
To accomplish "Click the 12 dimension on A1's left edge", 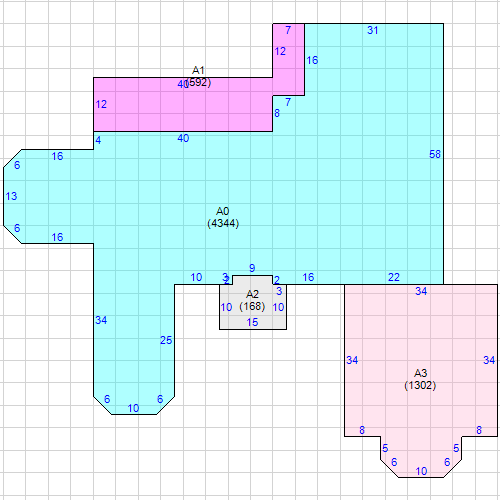I will click(x=101, y=104).
